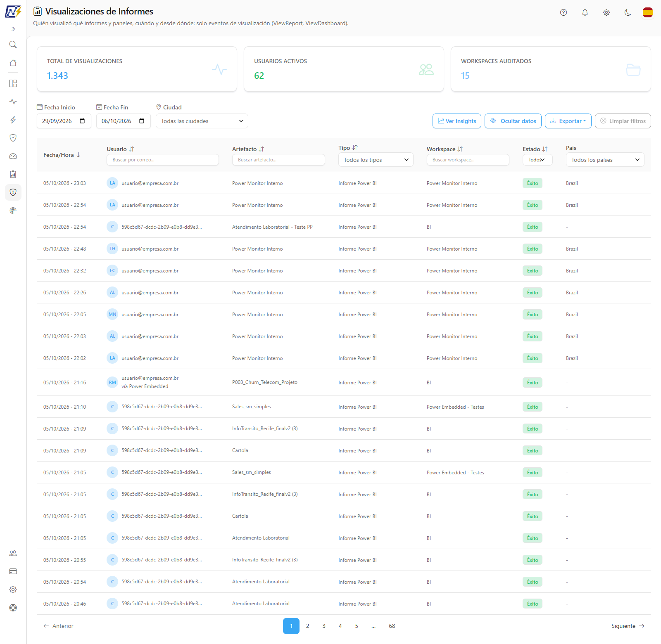Click Fecha Fin date field 06/10/2026
This screenshot has width=661, height=644.
[124, 121]
